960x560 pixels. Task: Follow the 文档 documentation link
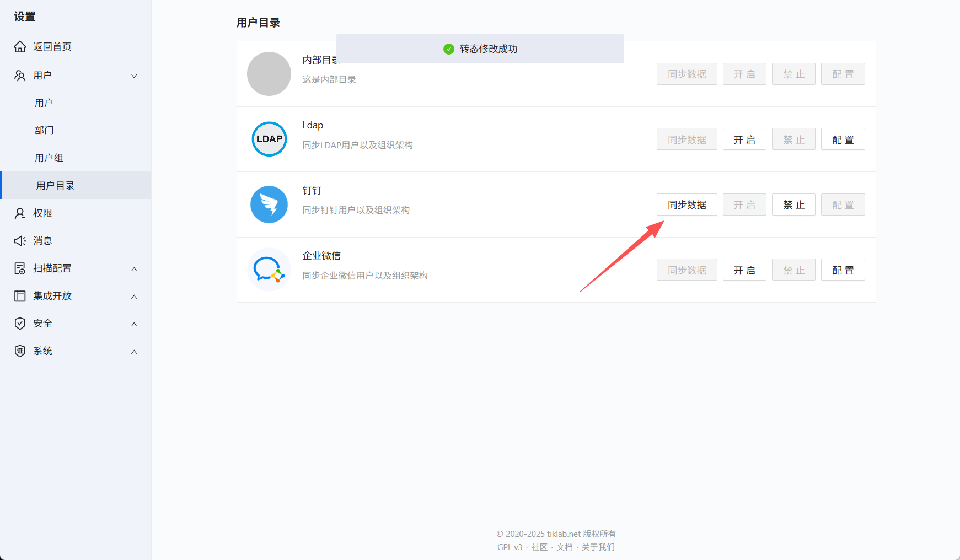[x=564, y=547]
